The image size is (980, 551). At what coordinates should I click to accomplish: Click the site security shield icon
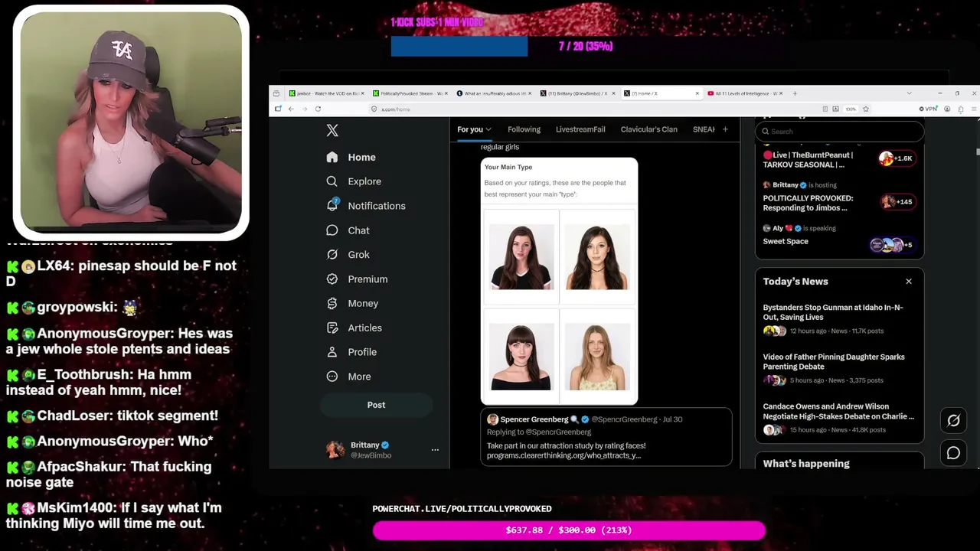pyautogui.click(x=374, y=109)
